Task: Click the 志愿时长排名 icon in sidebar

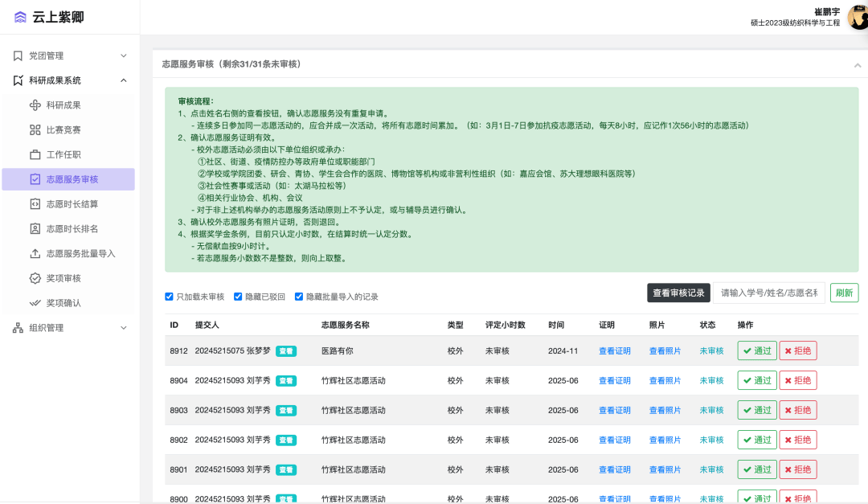Action: [35, 229]
